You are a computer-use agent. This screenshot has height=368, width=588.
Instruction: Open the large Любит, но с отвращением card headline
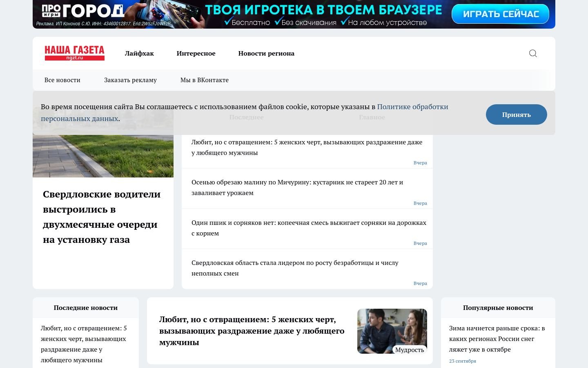pos(252,331)
